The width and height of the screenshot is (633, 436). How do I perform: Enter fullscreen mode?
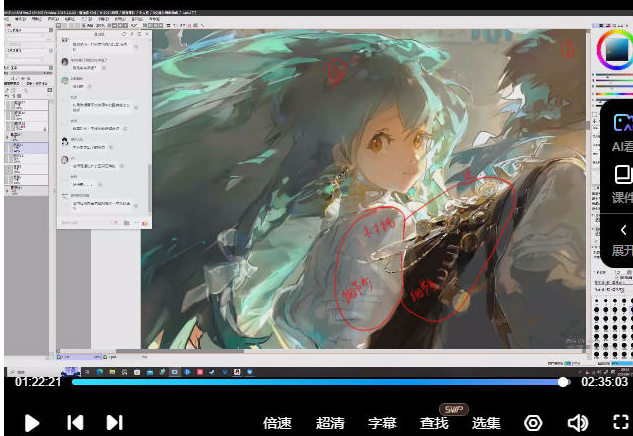pyautogui.click(x=621, y=423)
